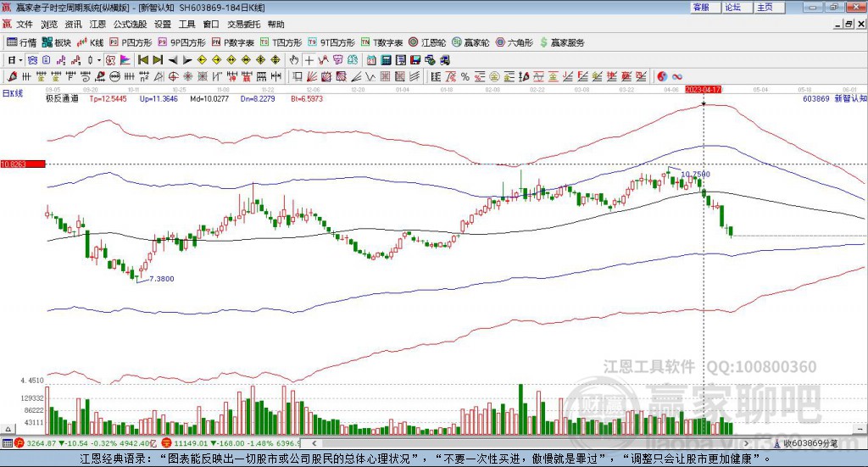Click the red 2023-04-17 date marker
This screenshot has width=868, height=467.
coord(703,89)
